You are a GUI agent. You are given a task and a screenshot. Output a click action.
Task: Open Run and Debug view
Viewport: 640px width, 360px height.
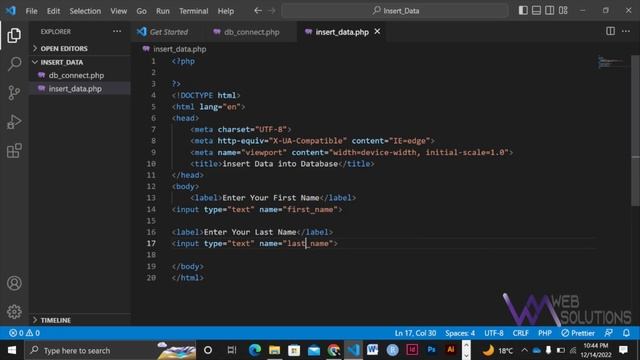(x=14, y=122)
